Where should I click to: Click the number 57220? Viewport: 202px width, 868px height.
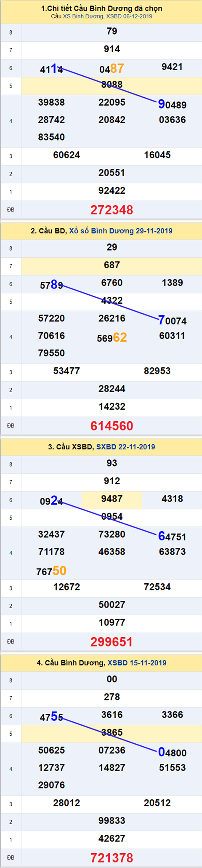[x=51, y=318]
